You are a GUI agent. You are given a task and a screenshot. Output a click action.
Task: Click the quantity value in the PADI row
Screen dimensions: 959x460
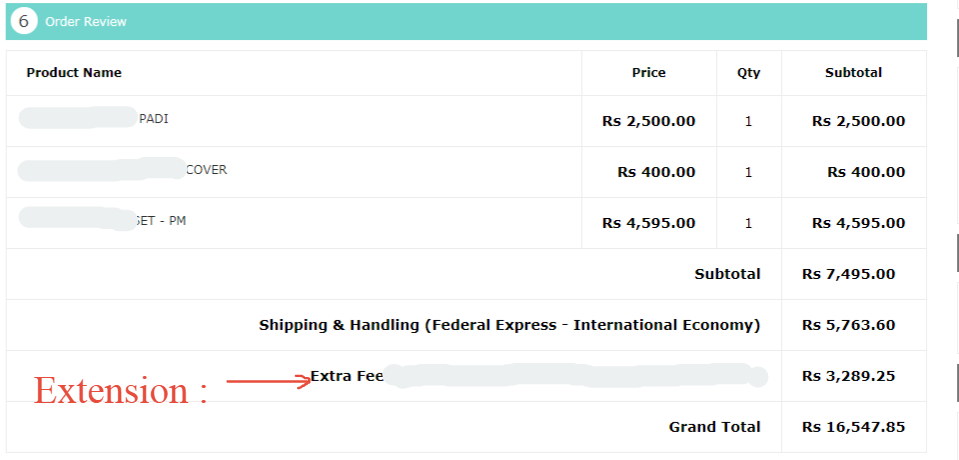(748, 121)
